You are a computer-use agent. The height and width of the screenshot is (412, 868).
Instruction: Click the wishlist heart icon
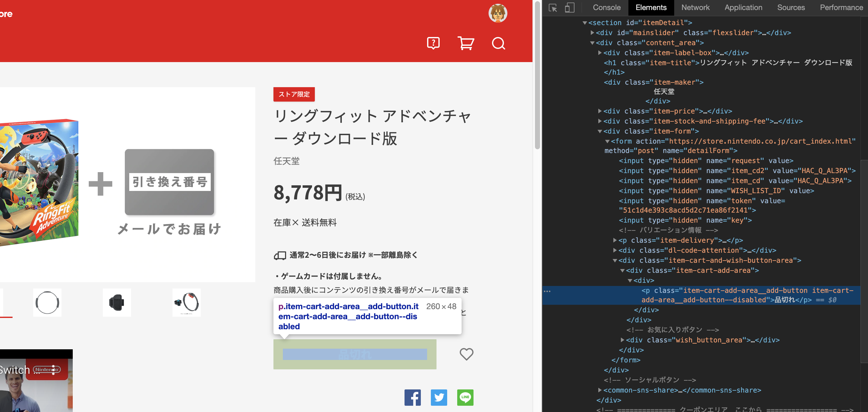[x=467, y=354]
